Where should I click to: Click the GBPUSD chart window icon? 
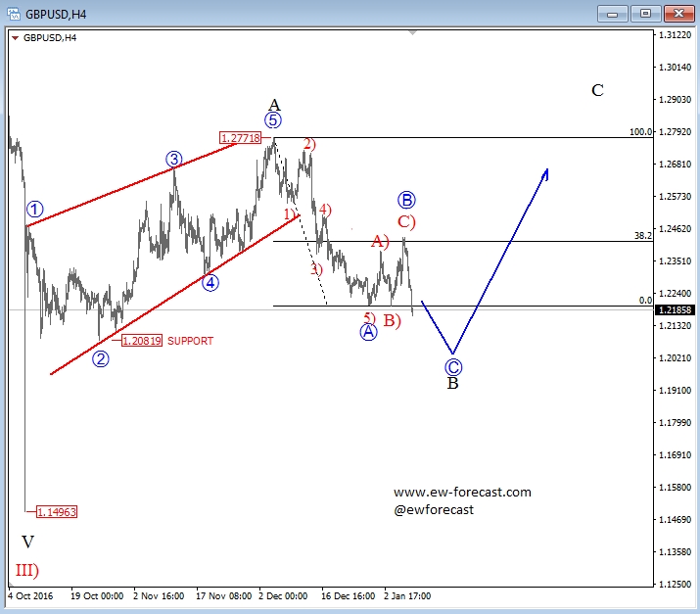[x=14, y=14]
